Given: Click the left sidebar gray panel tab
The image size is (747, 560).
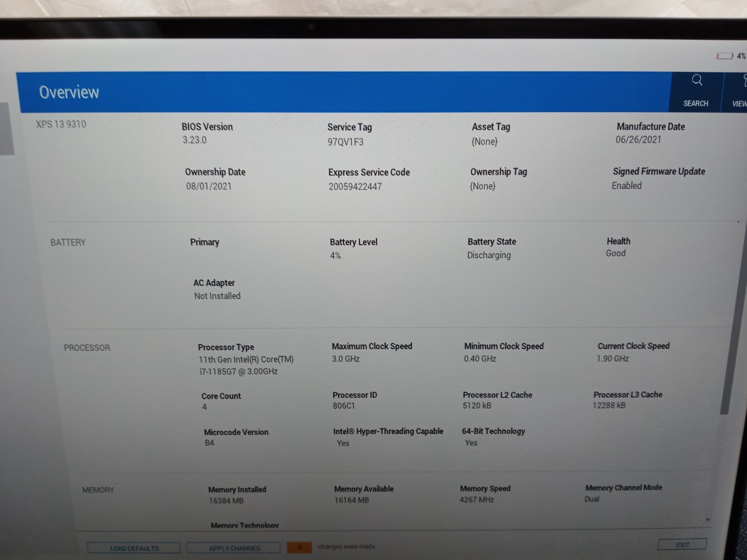Looking at the screenshot, I should pos(7,129).
